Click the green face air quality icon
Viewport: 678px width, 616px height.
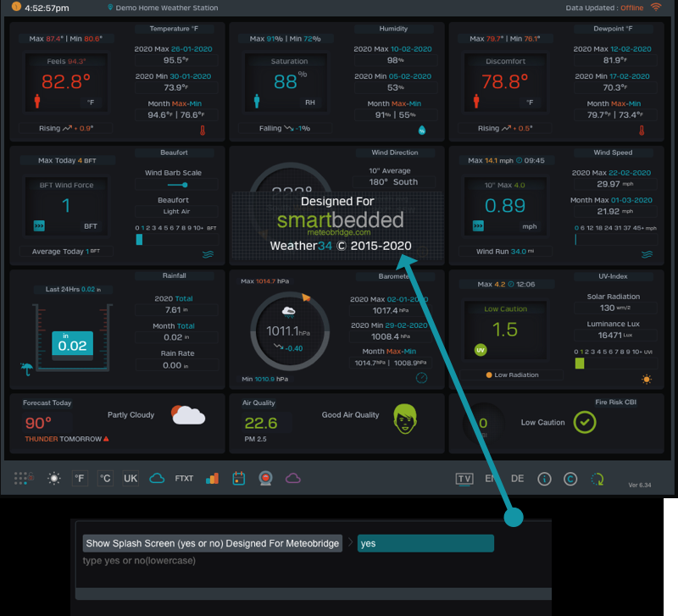tap(405, 419)
